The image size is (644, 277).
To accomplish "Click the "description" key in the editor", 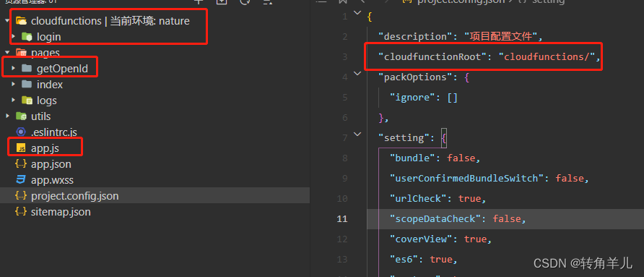I will pos(415,37).
